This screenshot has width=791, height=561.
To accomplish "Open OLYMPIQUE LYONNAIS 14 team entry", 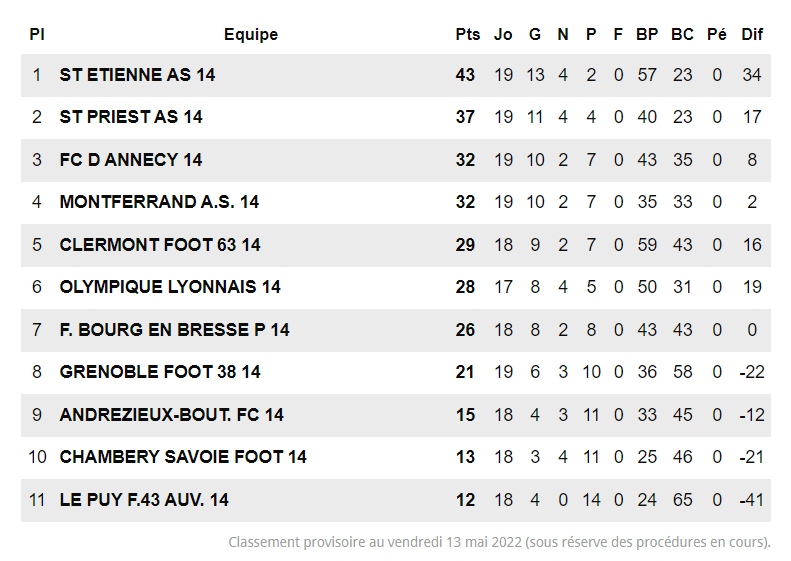I will (x=170, y=287).
